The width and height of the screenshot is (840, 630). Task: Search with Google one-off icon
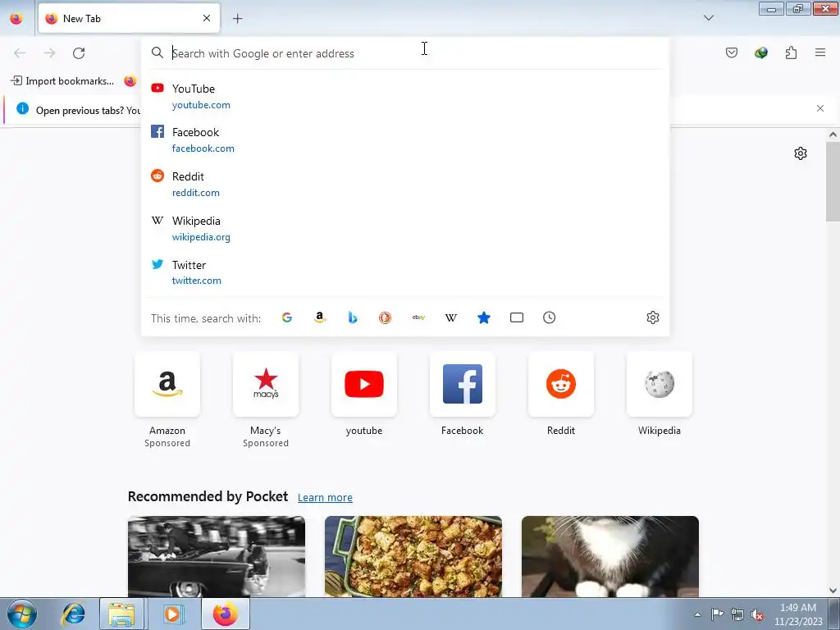click(287, 317)
